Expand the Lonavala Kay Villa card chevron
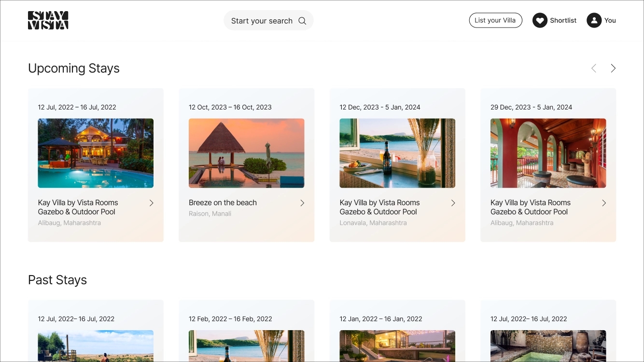 (453, 203)
